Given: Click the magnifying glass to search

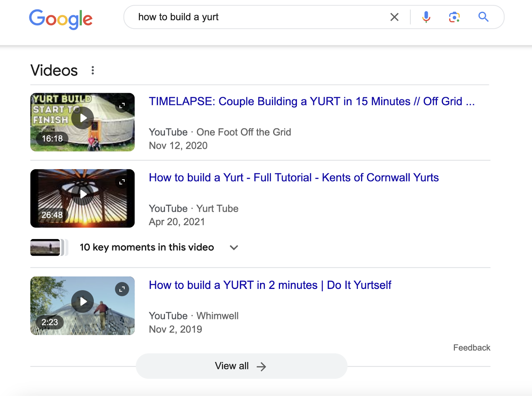Looking at the screenshot, I should click(x=483, y=17).
